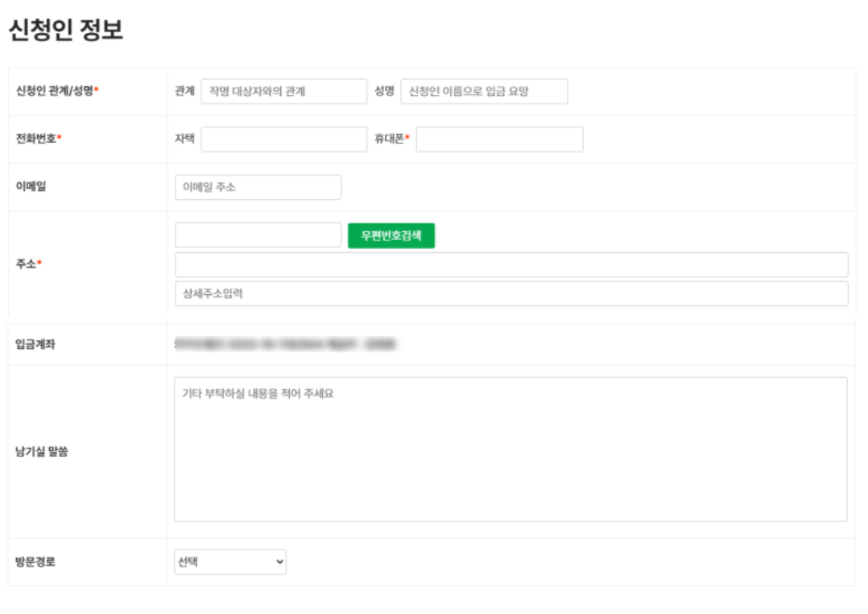Click the 이메일 주소 email field
868x614 pixels.
258,187
